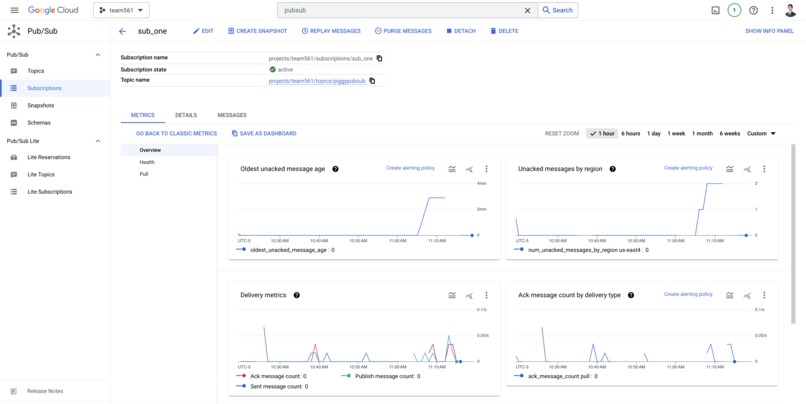Switch to the Metrics tab
This screenshot has width=806, height=404.
(x=143, y=115)
